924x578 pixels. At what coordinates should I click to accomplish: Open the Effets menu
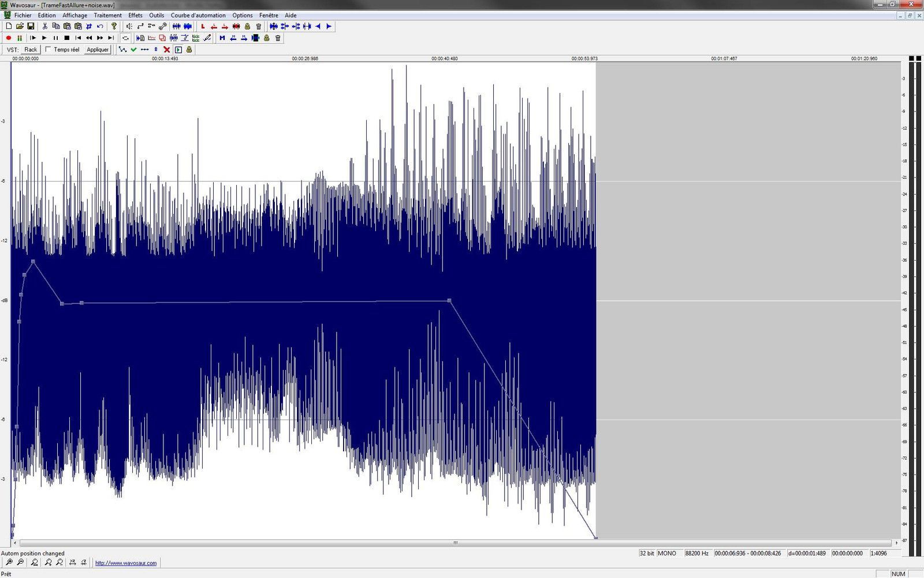click(135, 15)
